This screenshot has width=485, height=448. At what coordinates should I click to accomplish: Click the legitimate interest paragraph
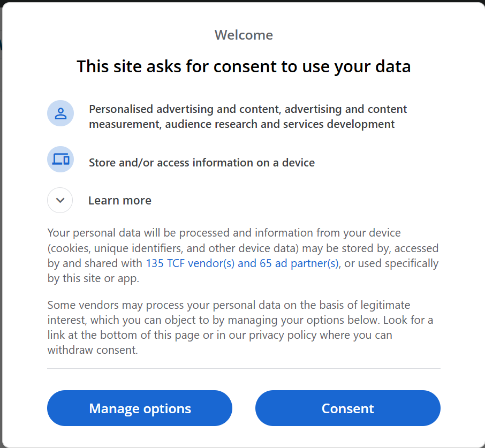click(240, 328)
